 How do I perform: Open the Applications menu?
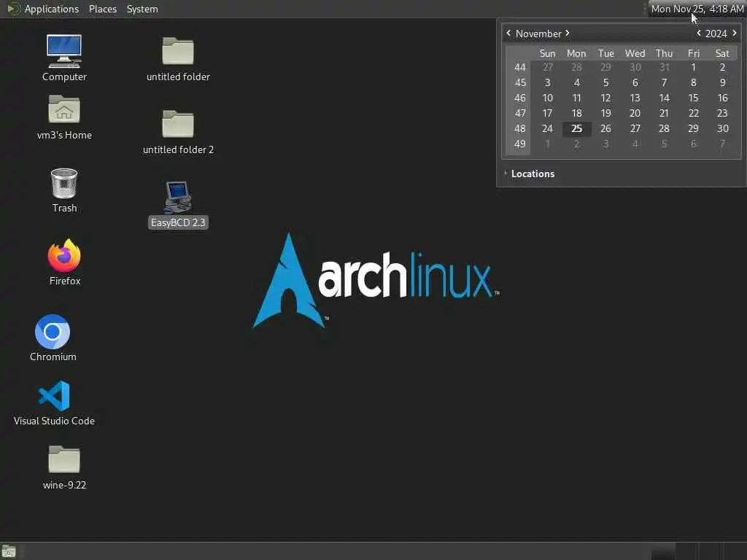click(x=52, y=9)
